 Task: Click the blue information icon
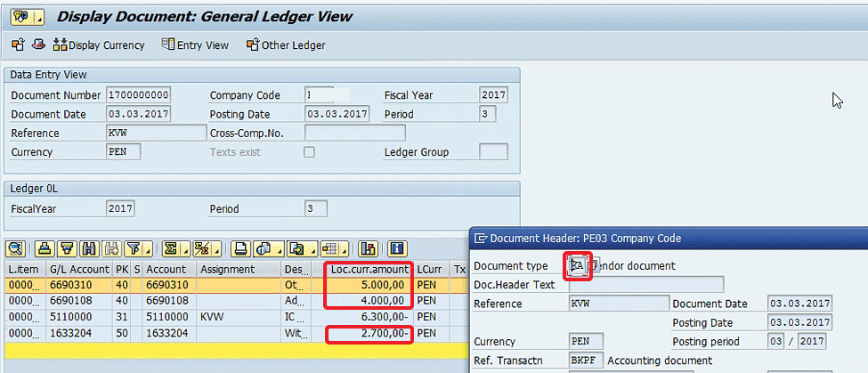pos(397,248)
